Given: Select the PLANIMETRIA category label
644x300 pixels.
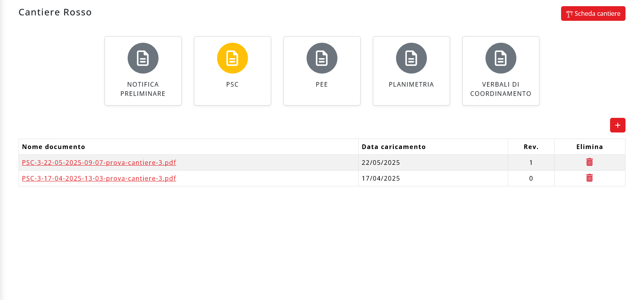Looking at the screenshot, I should (411, 84).
